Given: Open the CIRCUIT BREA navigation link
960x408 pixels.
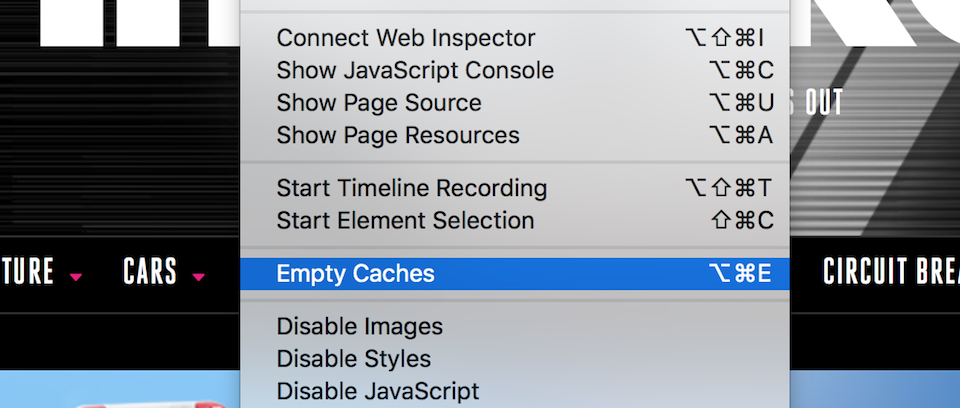Looking at the screenshot, I should point(891,271).
